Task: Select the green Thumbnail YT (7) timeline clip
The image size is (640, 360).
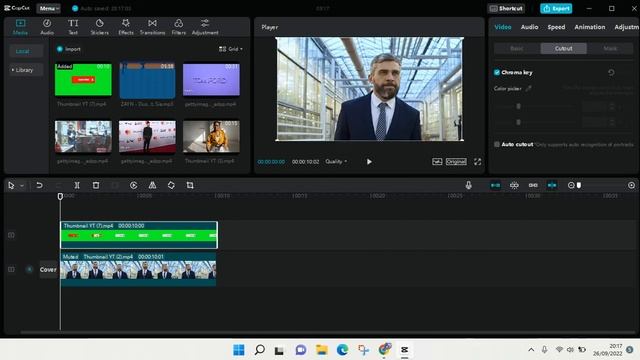Action: coord(139,235)
